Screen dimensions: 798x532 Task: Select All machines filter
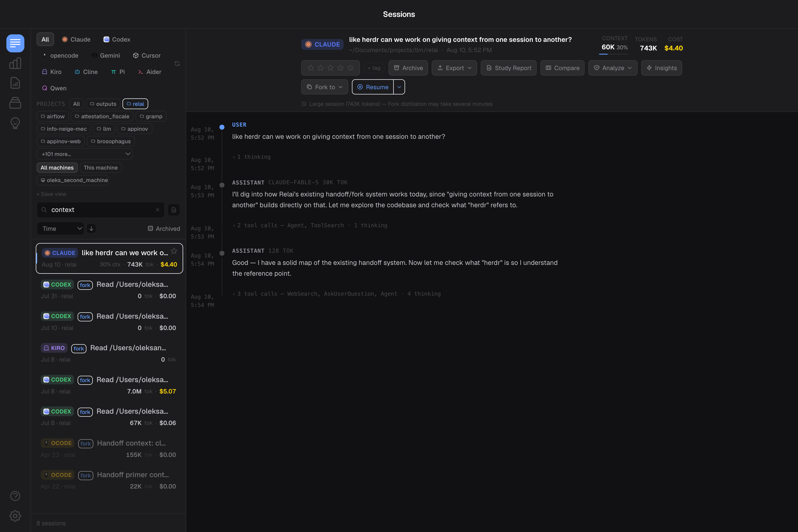coord(57,168)
